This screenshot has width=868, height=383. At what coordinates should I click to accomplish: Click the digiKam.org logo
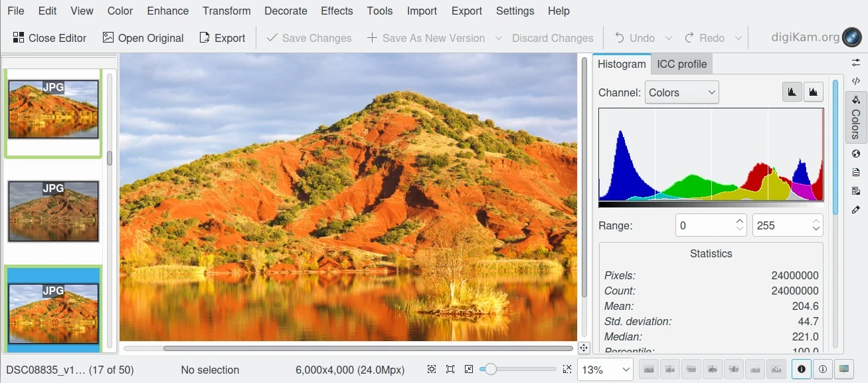(x=851, y=37)
